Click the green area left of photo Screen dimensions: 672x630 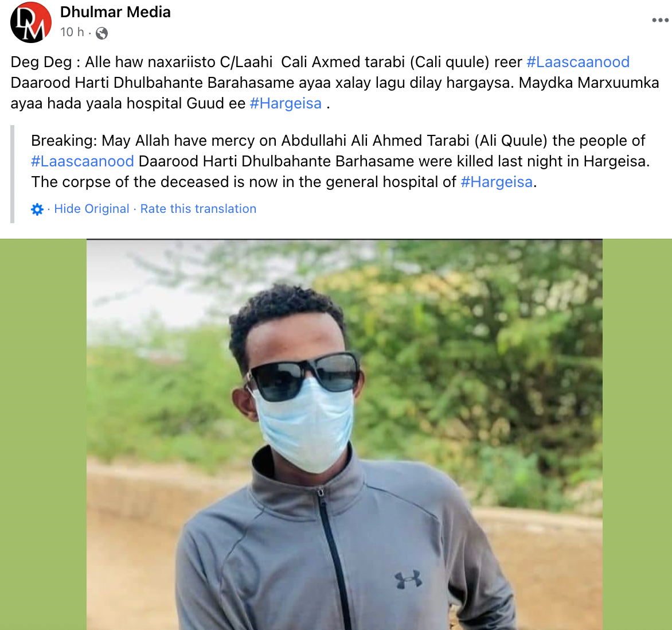43,434
